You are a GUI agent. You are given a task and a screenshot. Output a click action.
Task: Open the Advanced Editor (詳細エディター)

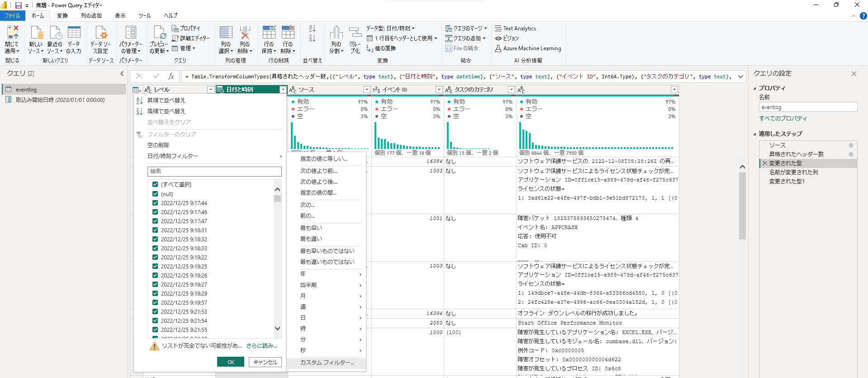coord(190,38)
